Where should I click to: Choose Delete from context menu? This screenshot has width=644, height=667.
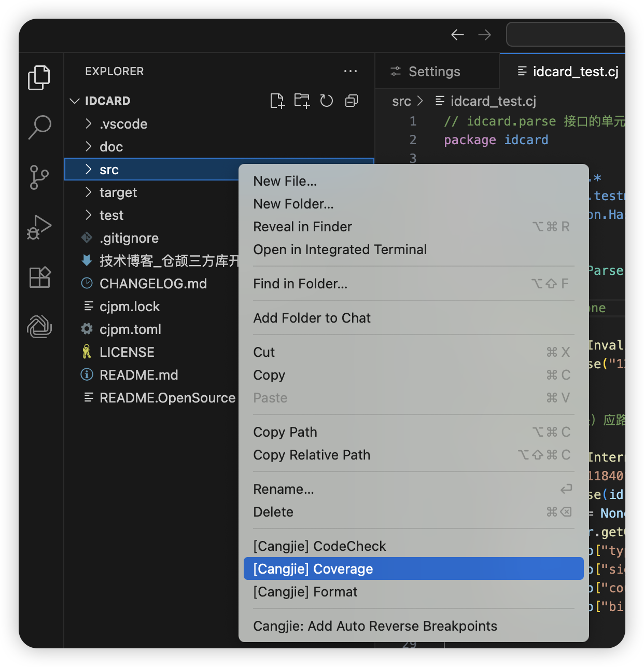pyautogui.click(x=414, y=512)
